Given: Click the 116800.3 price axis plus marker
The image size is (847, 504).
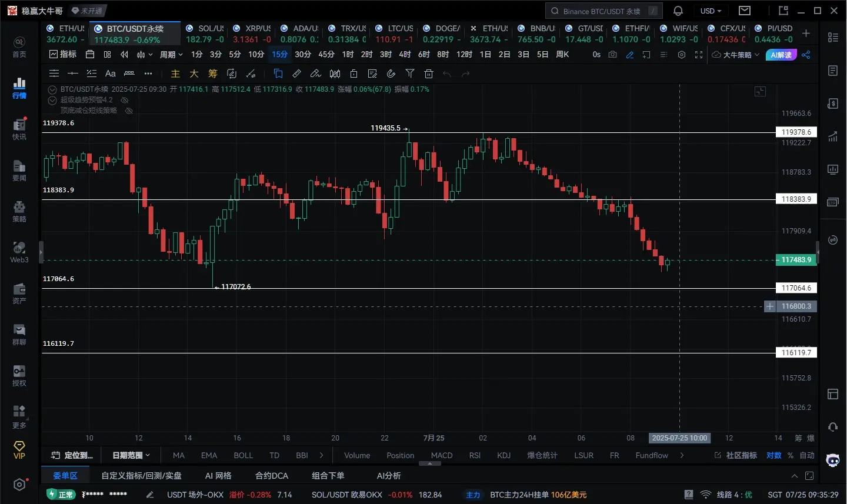Looking at the screenshot, I should pos(769,306).
